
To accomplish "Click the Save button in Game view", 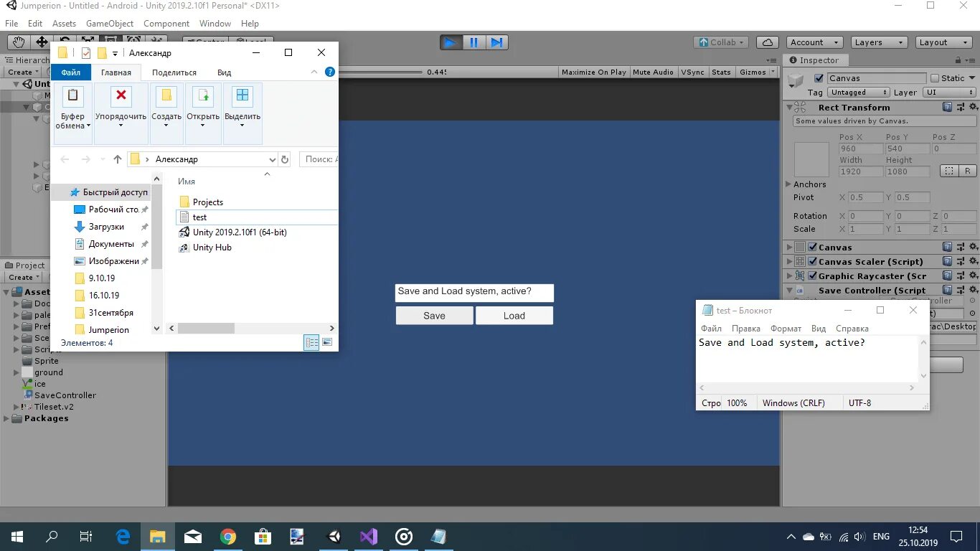I will click(x=434, y=316).
